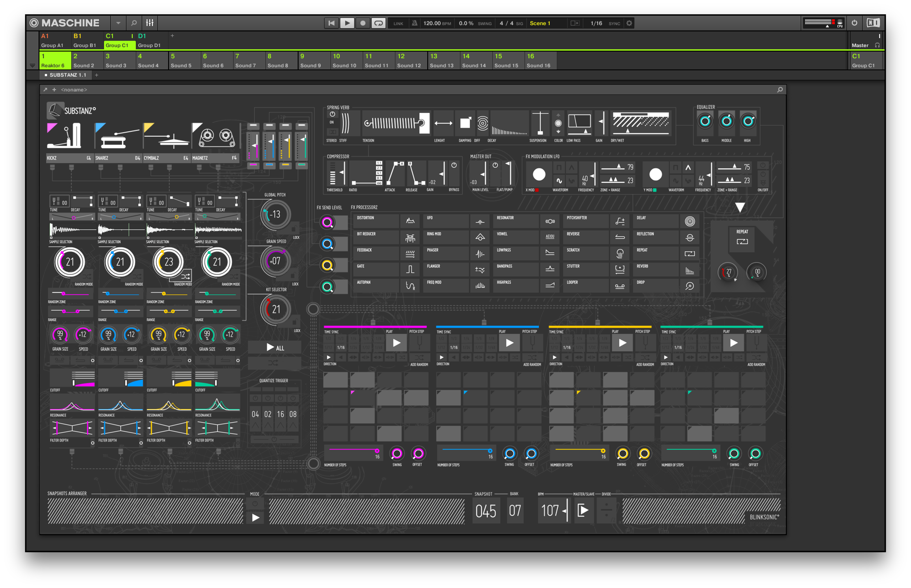The height and width of the screenshot is (588, 911).
Task: Click the Snapshot number 045 field
Action: 486,510
